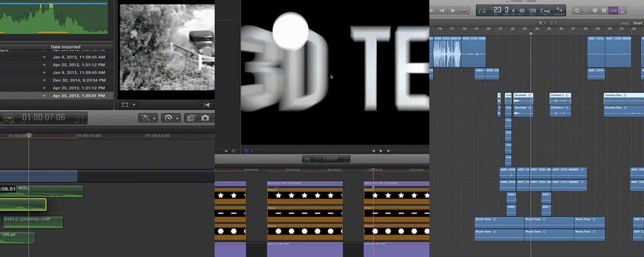
Task: Go to project start in Logic transport
Action: (x=442, y=10)
